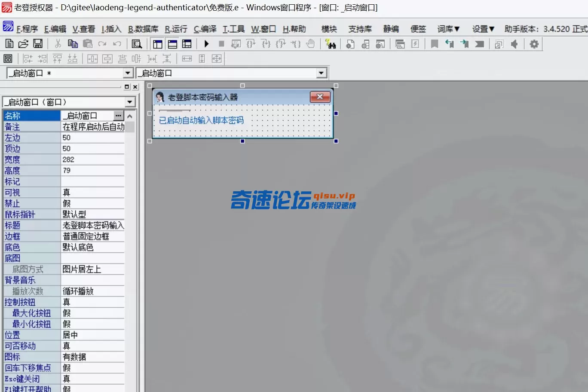The width and height of the screenshot is (588, 392).
Task: Click the align top edges icon
Action: click(57, 58)
